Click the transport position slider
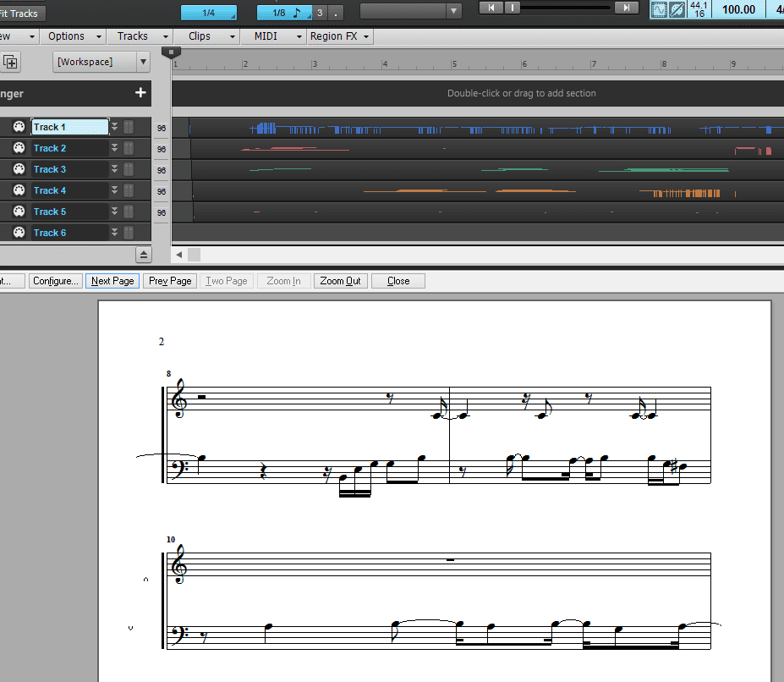The image size is (784, 682). coord(567,8)
